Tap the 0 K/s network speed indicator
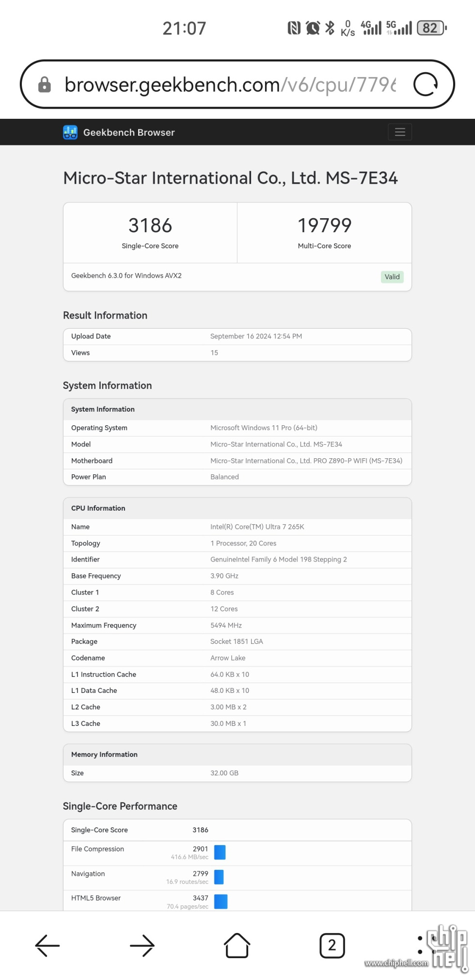The width and height of the screenshot is (475, 980). coord(348,28)
